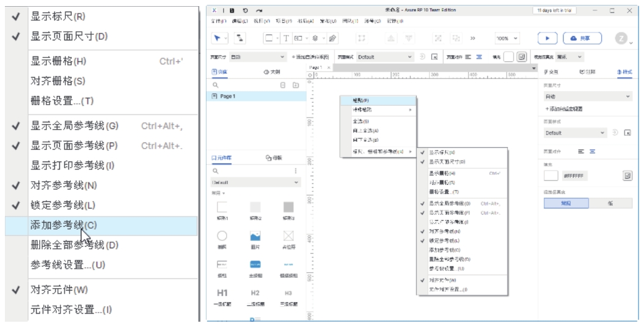Click the Text tool T icon

[x=287, y=38]
